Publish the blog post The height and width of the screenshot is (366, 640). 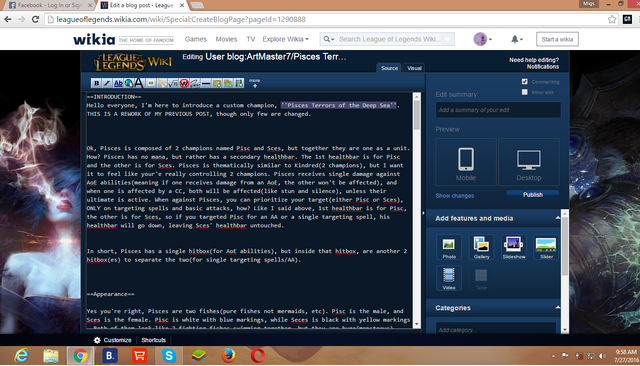pyautogui.click(x=533, y=195)
